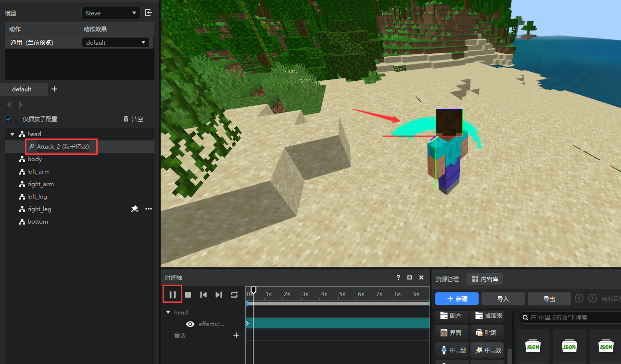Select Attack_2 (粒子特效) item
Viewport: 621px width, 364px height.
pos(63,146)
